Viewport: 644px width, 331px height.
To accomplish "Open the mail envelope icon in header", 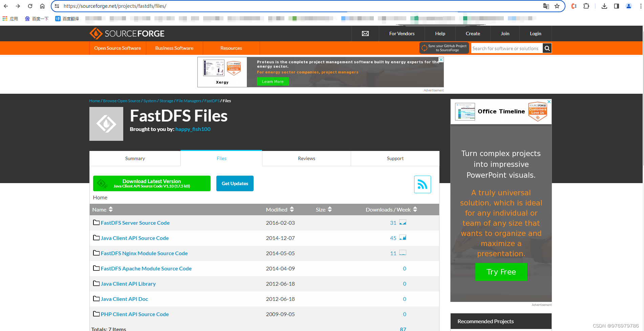I will (x=365, y=34).
